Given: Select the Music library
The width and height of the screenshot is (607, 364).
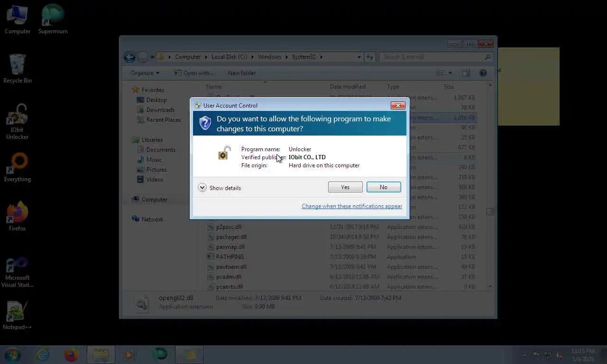Looking at the screenshot, I should (154, 160).
